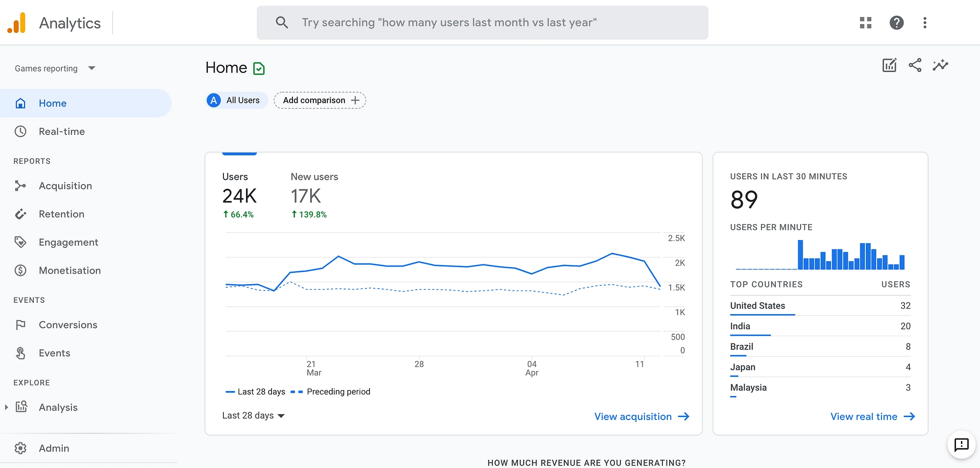Click the 139.8% new users increase value
980x468 pixels.
click(x=309, y=215)
